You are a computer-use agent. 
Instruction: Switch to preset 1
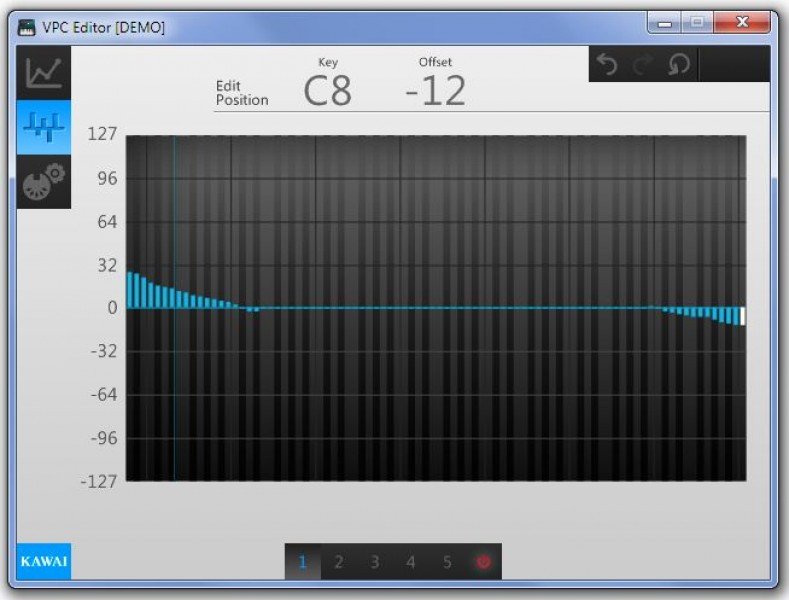pos(303,562)
